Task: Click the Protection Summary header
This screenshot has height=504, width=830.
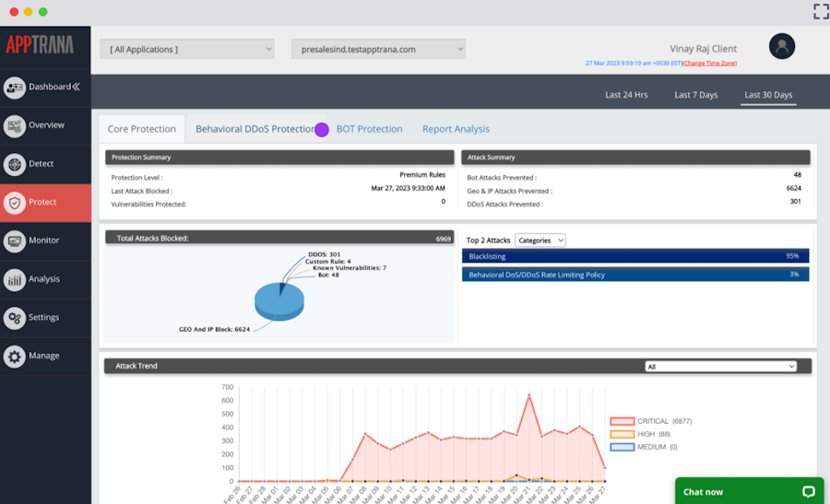Action: (279, 157)
